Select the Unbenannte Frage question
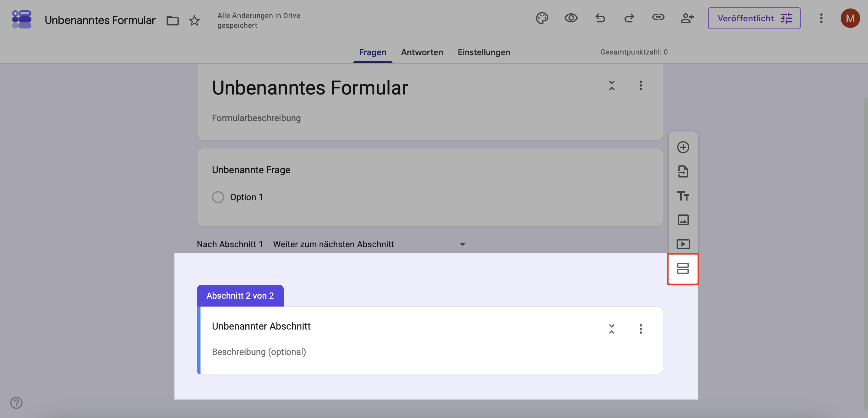The width and height of the screenshot is (868, 418). [251, 170]
